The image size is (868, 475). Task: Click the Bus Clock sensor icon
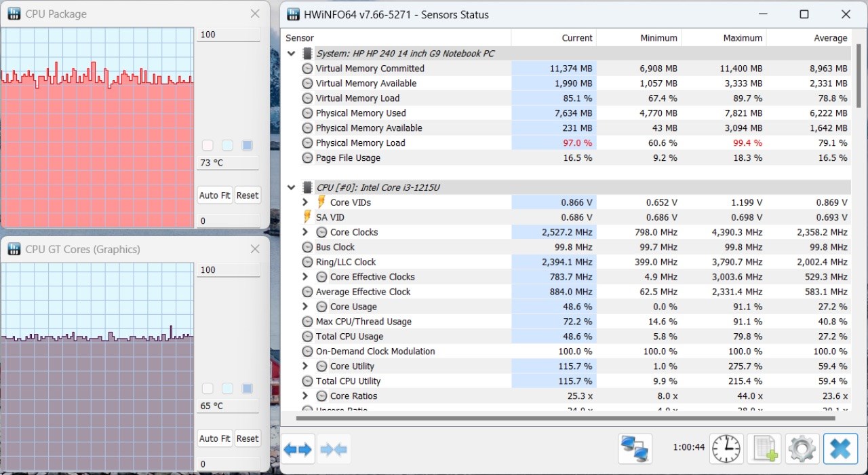(307, 247)
